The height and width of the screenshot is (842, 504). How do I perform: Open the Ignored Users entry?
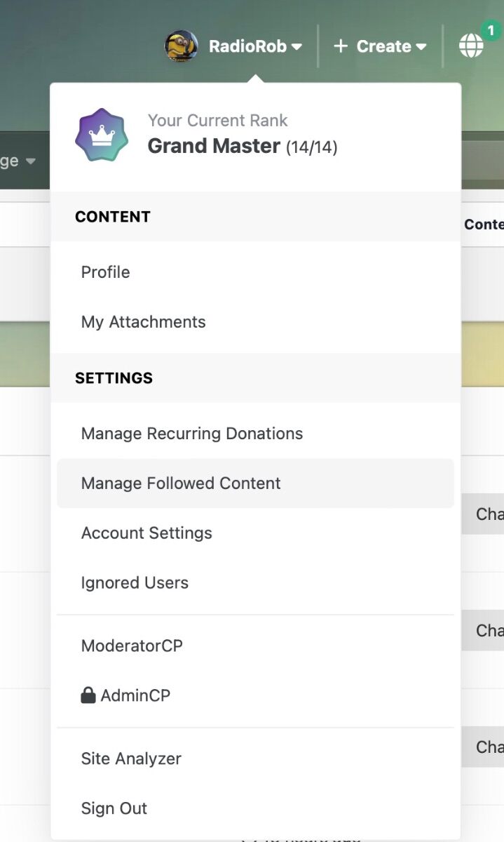point(255,583)
